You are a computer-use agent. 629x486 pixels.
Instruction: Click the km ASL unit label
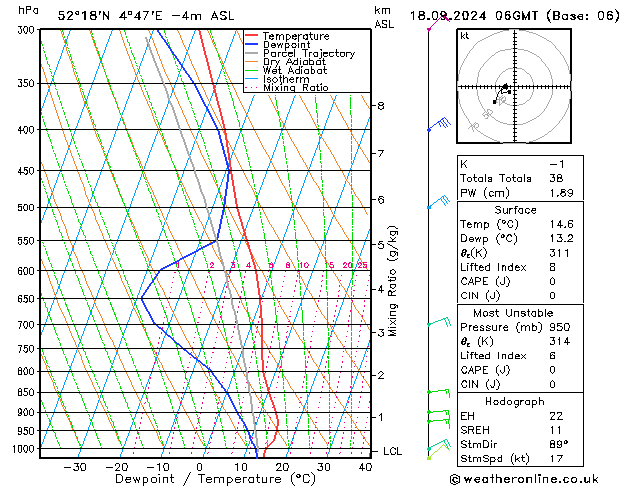pyautogui.click(x=384, y=17)
